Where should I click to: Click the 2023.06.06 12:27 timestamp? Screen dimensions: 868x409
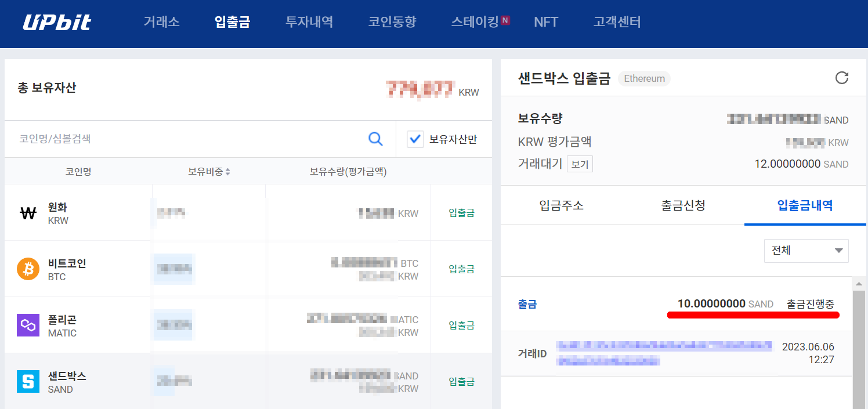pos(808,353)
